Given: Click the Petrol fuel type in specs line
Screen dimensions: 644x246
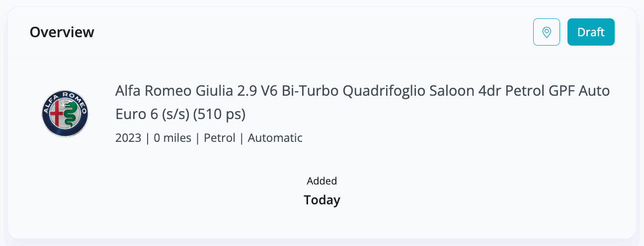Looking at the screenshot, I should [220, 138].
